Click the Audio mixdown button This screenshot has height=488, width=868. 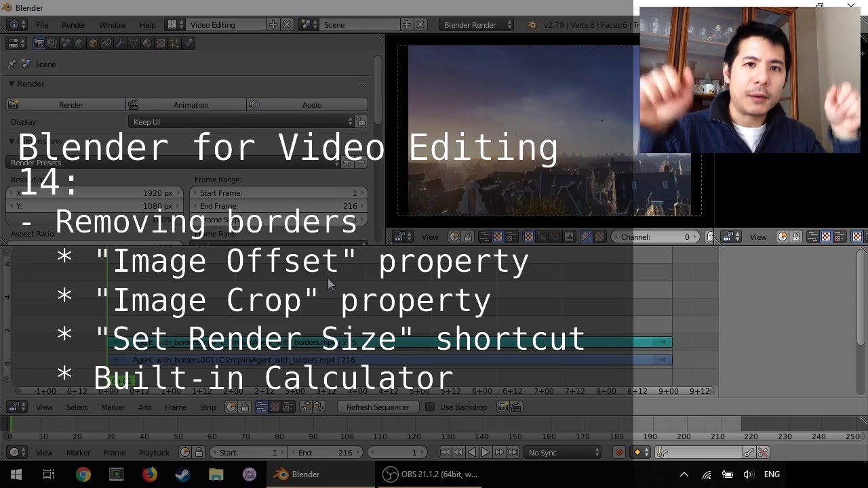(307, 104)
